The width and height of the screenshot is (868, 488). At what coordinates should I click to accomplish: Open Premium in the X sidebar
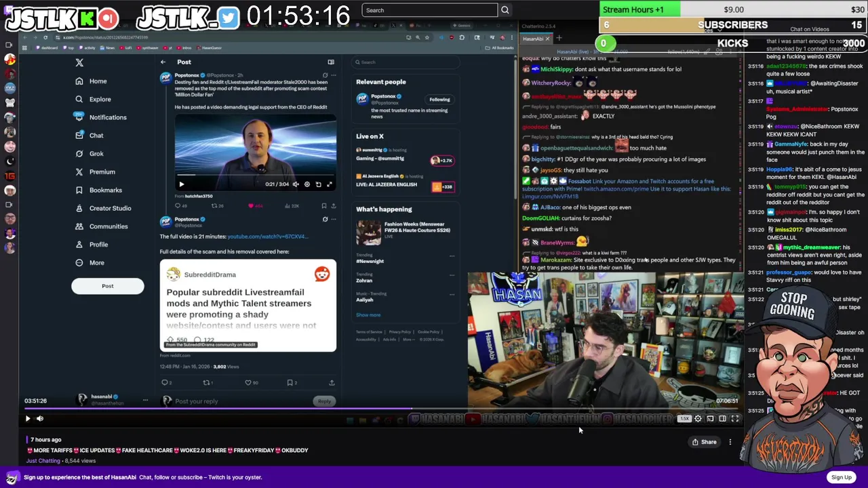(x=95, y=172)
